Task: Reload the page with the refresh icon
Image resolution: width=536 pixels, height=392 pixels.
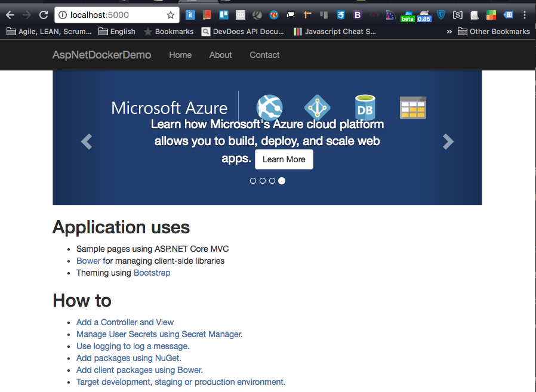Action: pyautogui.click(x=44, y=15)
